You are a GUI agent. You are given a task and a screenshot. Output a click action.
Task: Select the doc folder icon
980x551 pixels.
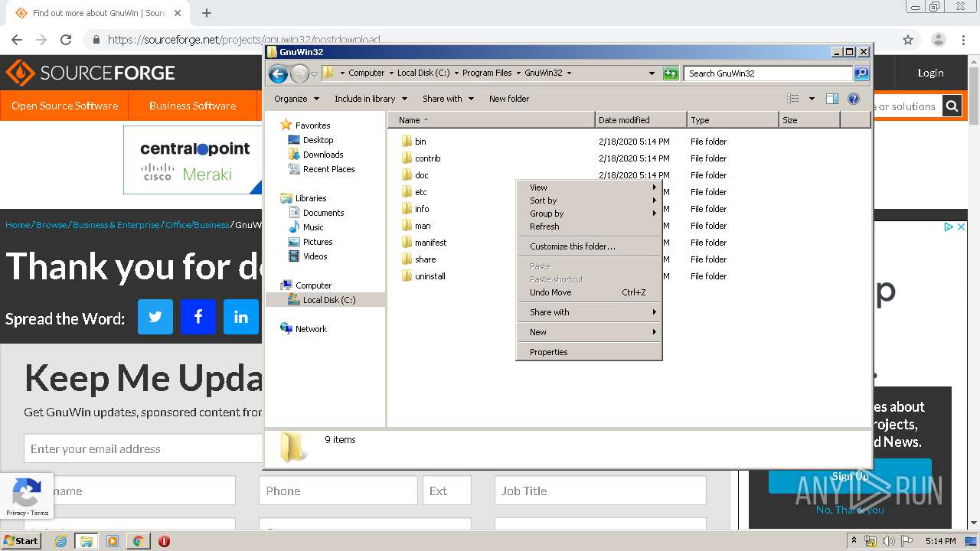[x=407, y=175]
